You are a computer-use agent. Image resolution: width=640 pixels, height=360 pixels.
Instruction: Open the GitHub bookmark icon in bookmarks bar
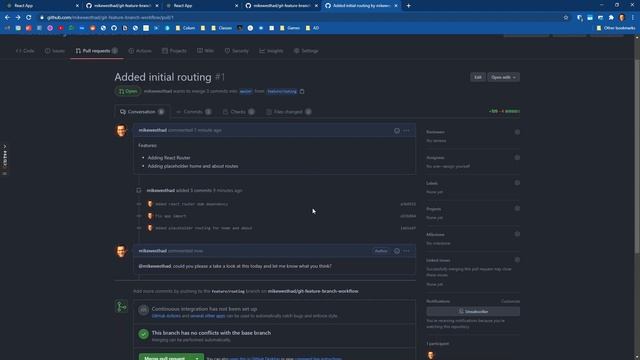coord(114,28)
